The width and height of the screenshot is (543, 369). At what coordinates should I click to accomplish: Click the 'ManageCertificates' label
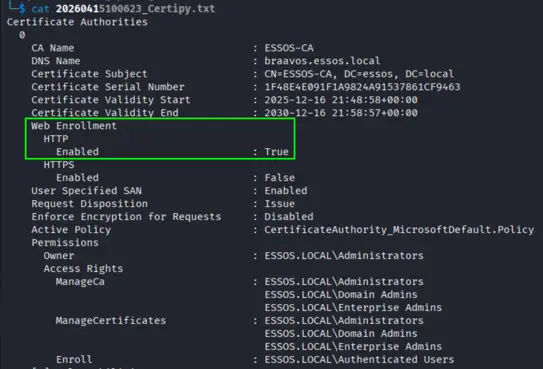(x=111, y=321)
